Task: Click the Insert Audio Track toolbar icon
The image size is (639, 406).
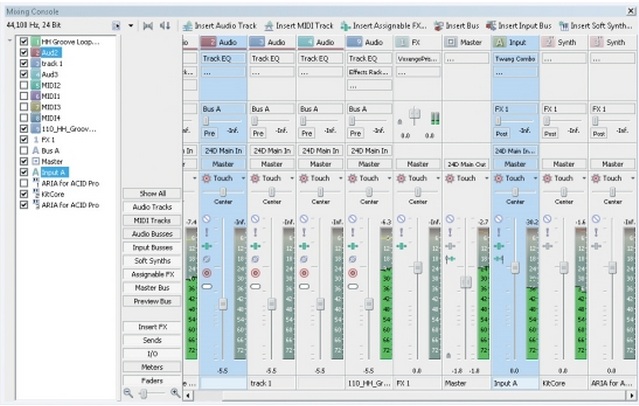Action: [189, 24]
